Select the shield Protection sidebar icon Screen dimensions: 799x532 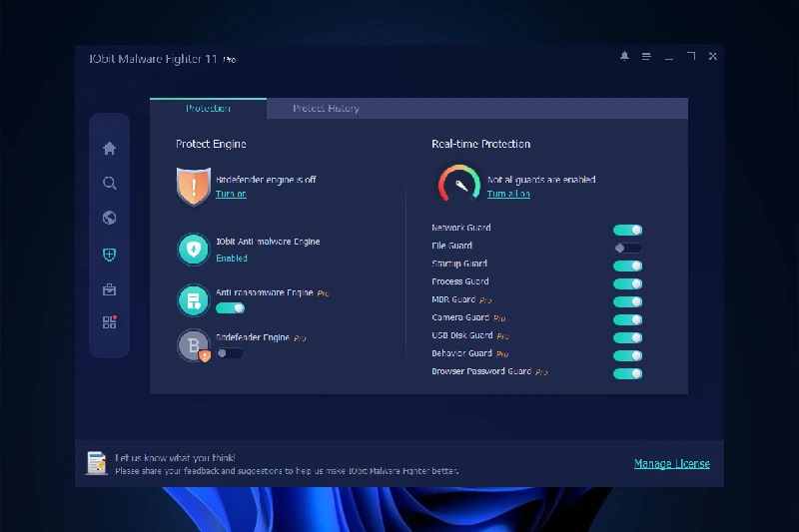coord(110,255)
